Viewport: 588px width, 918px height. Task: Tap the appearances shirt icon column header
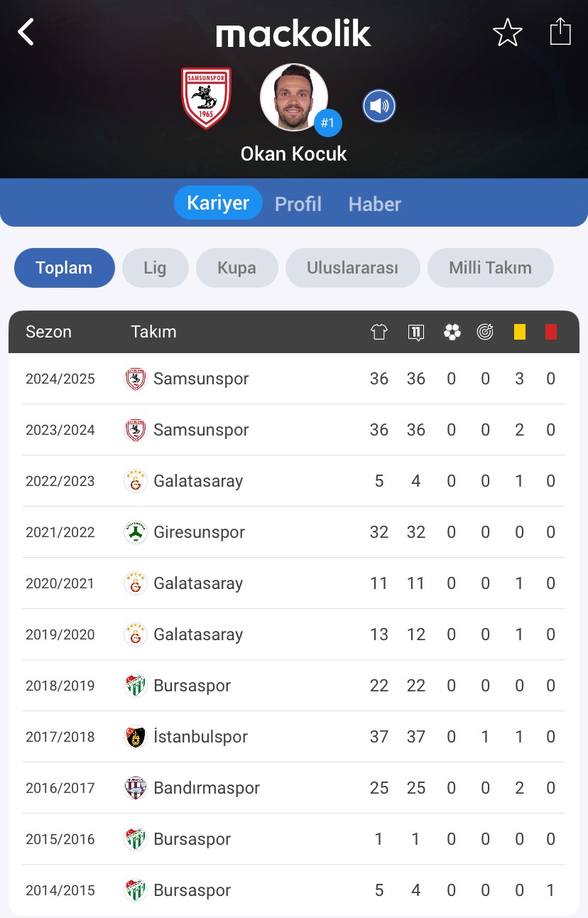pos(379,332)
